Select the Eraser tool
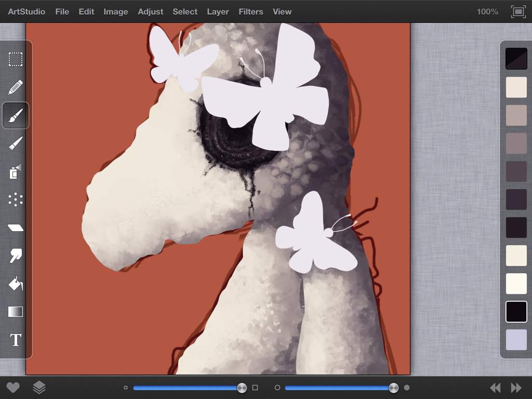Viewport: 532px width, 399px height. tap(16, 228)
